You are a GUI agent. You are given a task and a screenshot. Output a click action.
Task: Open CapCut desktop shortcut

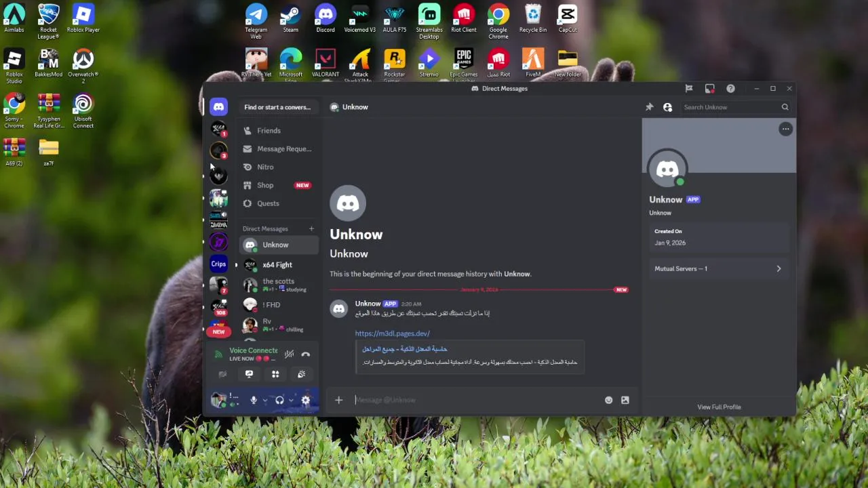568,18
